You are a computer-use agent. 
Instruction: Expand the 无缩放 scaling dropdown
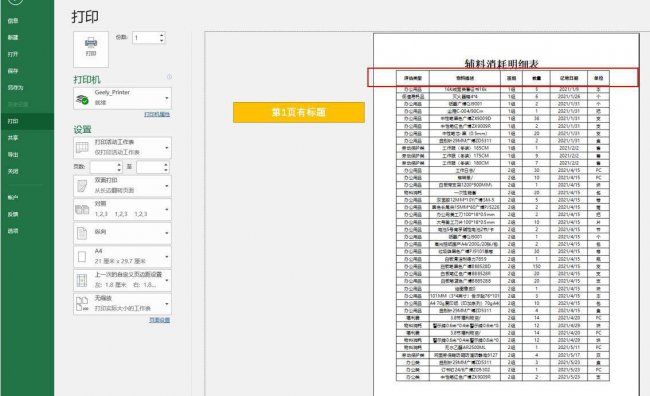pyautogui.click(x=122, y=304)
